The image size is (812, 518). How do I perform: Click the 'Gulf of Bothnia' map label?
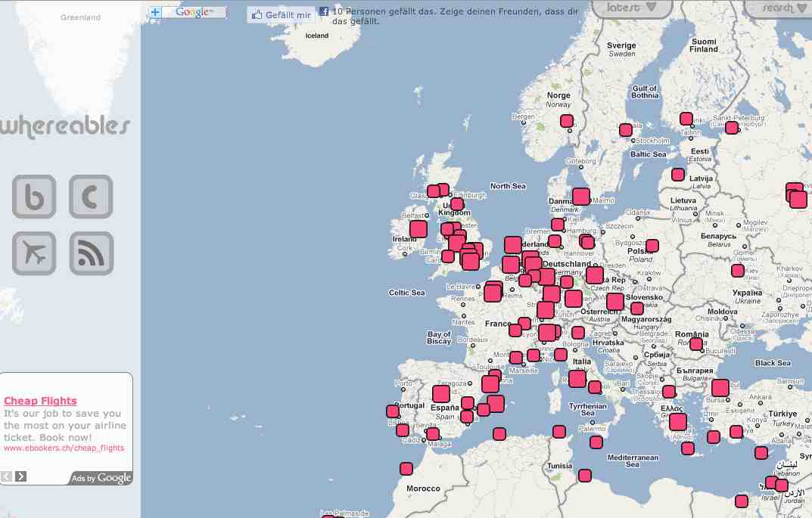(x=645, y=92)
